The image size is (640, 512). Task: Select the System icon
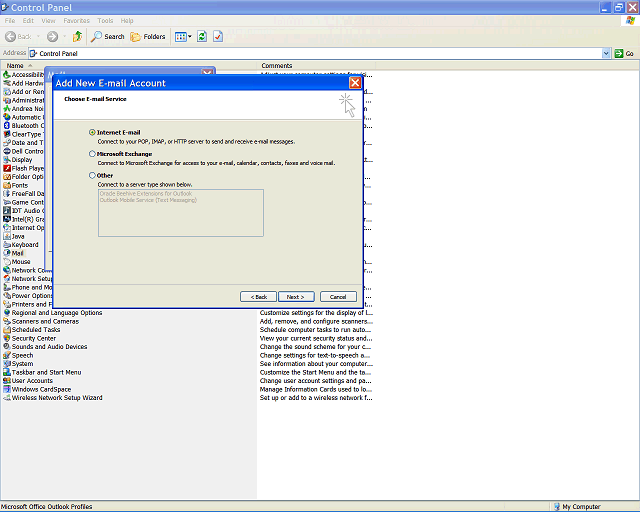click(x=7, y=364)
